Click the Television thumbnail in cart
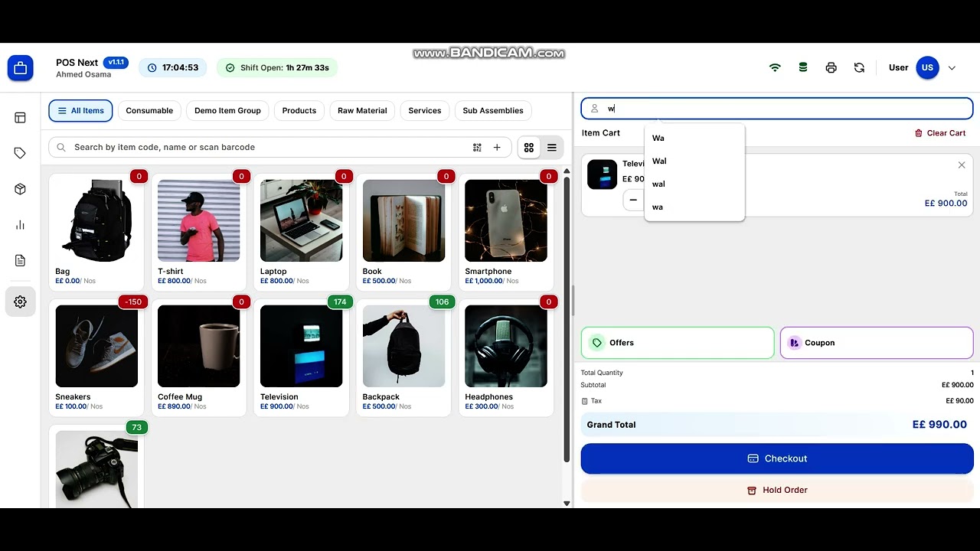This screenshot has width=980, height=551. 602,174
